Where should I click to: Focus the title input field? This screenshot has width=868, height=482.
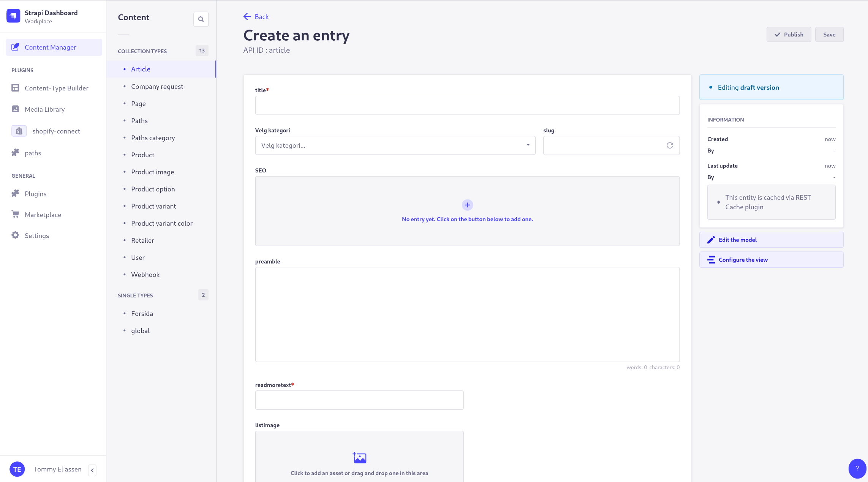(467, 105)
